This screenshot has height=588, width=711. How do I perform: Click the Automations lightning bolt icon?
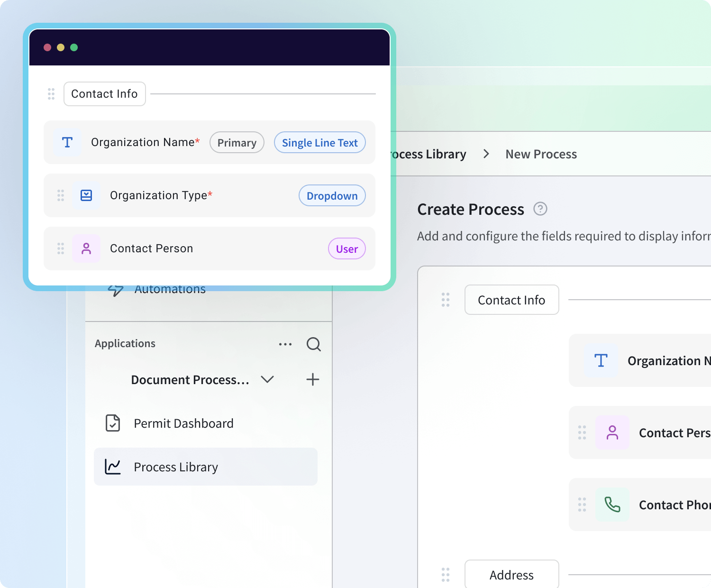click(116, 290)
